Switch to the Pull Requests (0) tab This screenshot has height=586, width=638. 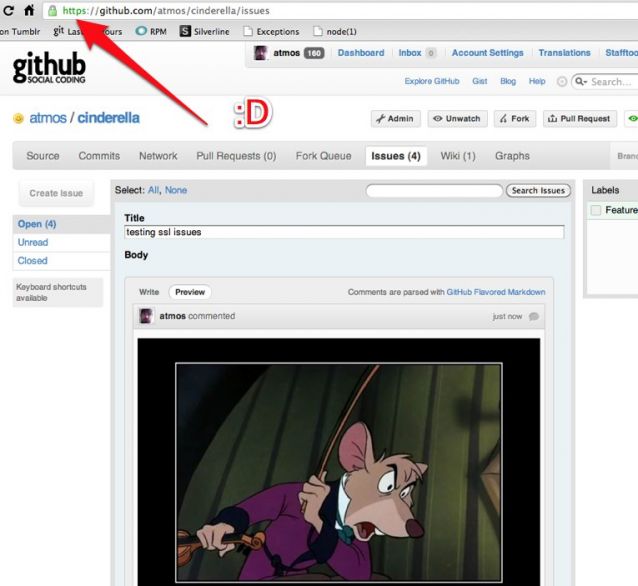tap(236, 156)
